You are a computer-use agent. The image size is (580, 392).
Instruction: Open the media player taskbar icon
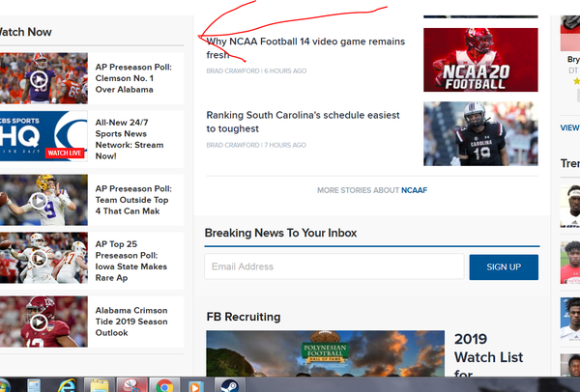pos(195,386)
